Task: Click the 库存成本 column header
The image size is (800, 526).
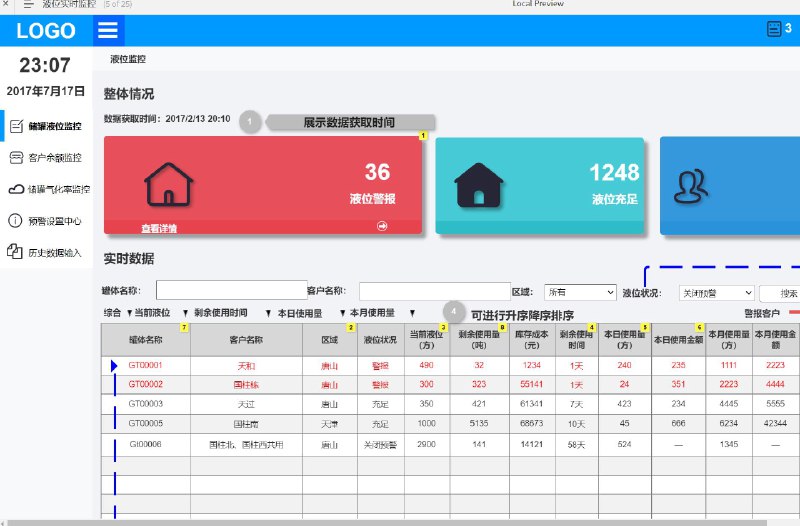Action: tap(532, 340)
